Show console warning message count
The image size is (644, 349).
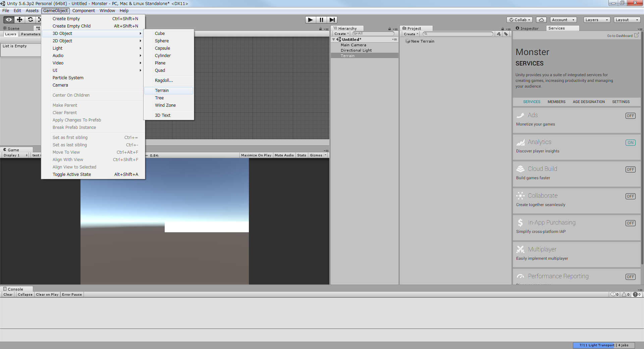point(626,294)
